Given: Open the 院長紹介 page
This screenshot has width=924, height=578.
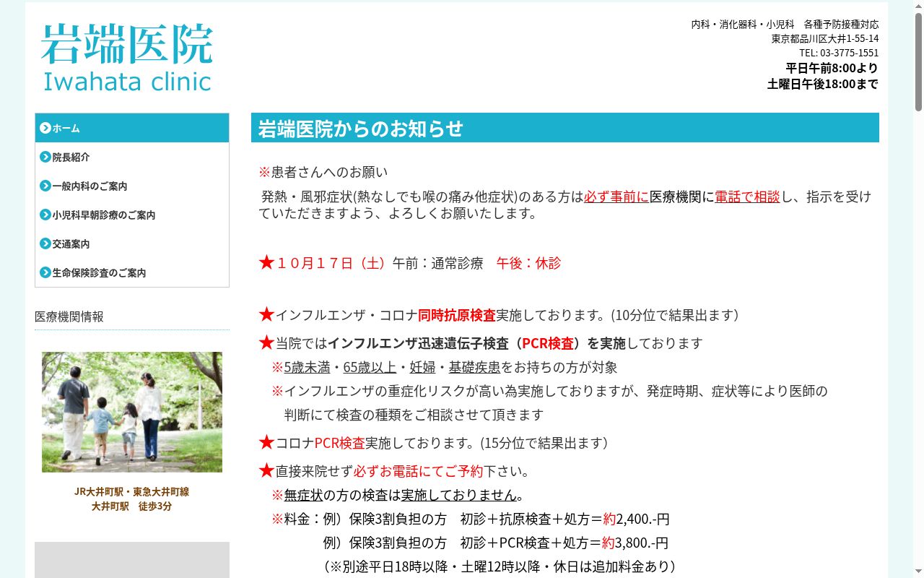Looking at the screenshot, I should (x=132, y=157).
